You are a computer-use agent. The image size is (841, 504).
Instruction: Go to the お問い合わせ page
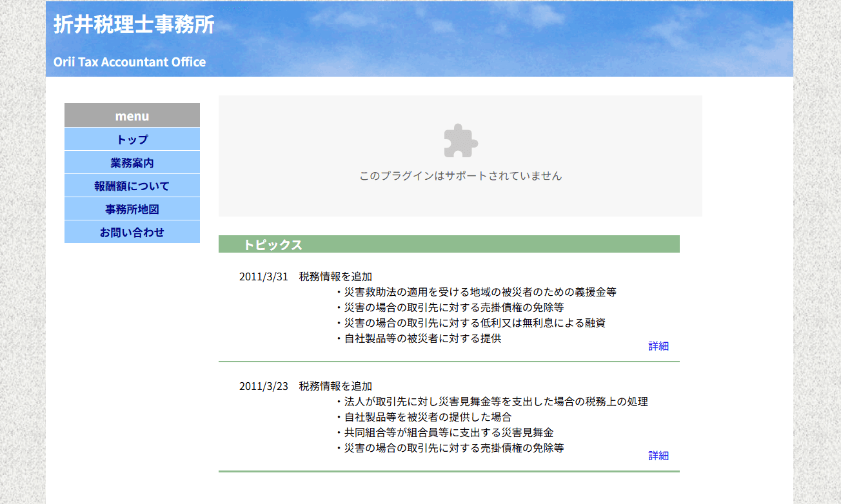pyautogui.click(x=132, y=232)
